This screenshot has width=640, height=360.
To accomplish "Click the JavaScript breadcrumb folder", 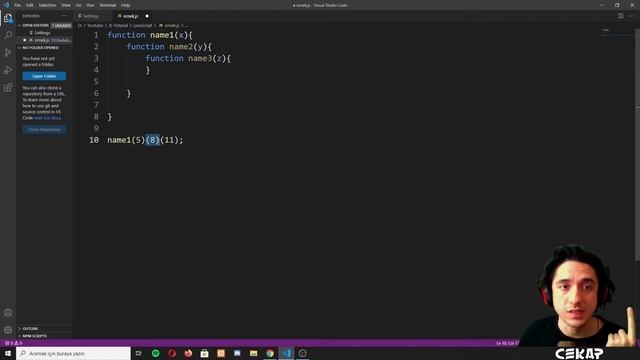I will (x=143, y=25).
